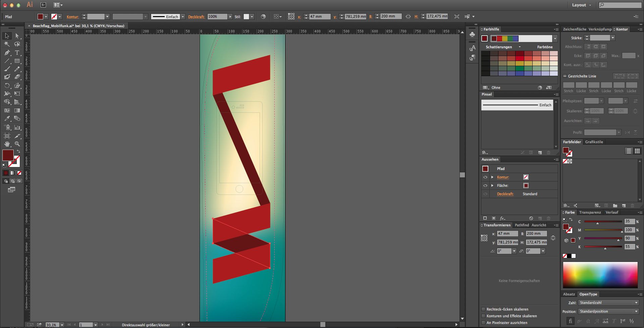Enable Rechteck-Ecken skalieren checkbox
The width and height of the screenshot is (644, 328).
(483, 309)
